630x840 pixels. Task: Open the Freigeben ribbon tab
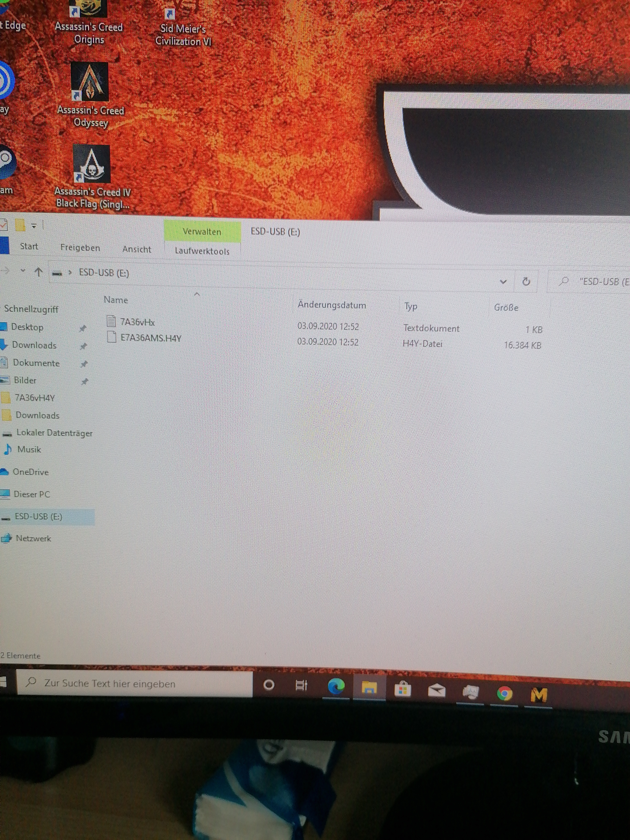click(x=80, y=248)
